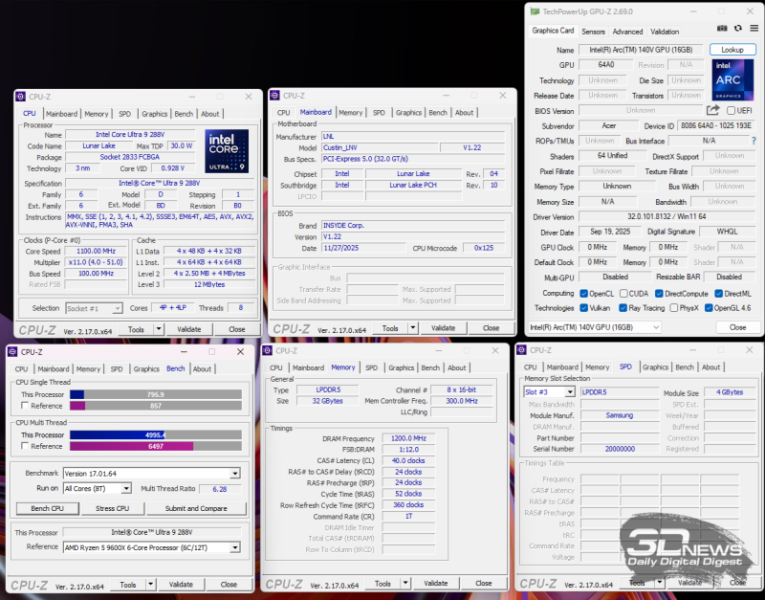Enable Reference under CPU Single Thread
Screen dimensions: 765x600
pos(25,406)
